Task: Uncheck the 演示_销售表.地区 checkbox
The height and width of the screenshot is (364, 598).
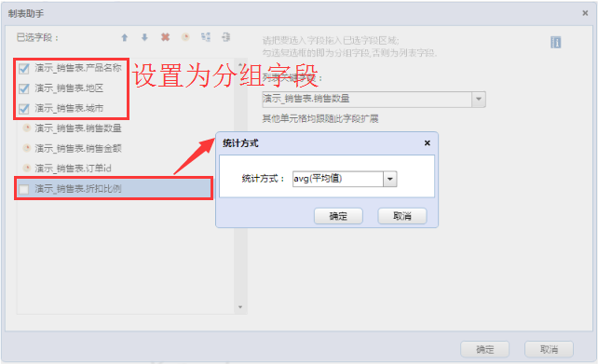Action: point(24,88)
